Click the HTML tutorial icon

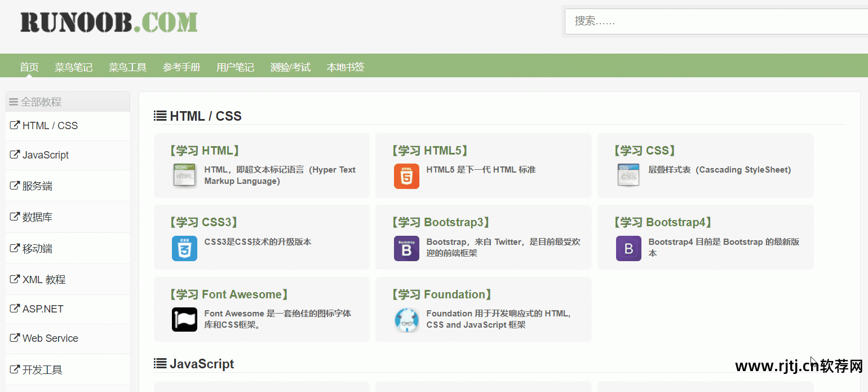pos(184,176)
